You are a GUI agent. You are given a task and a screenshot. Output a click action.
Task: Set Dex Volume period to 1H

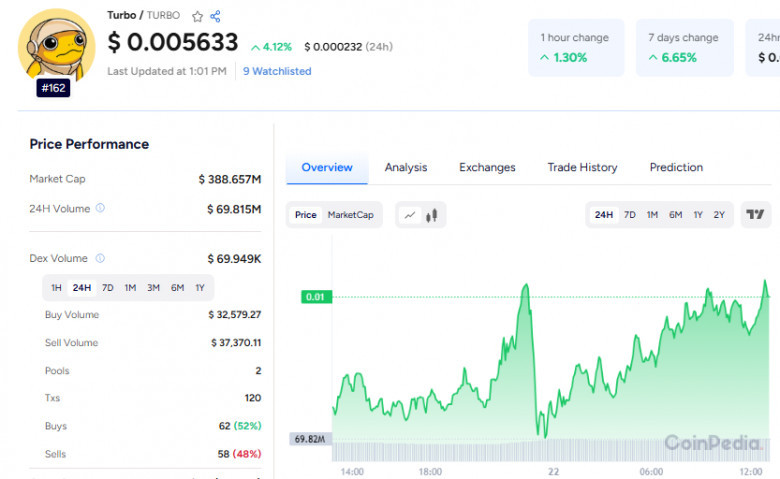(x=56, y=288)
